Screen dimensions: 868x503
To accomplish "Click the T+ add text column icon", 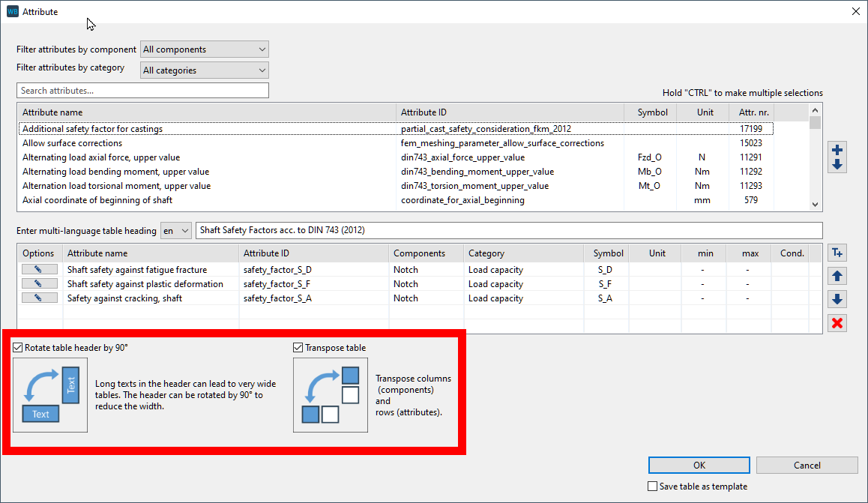I will point(837,253).
